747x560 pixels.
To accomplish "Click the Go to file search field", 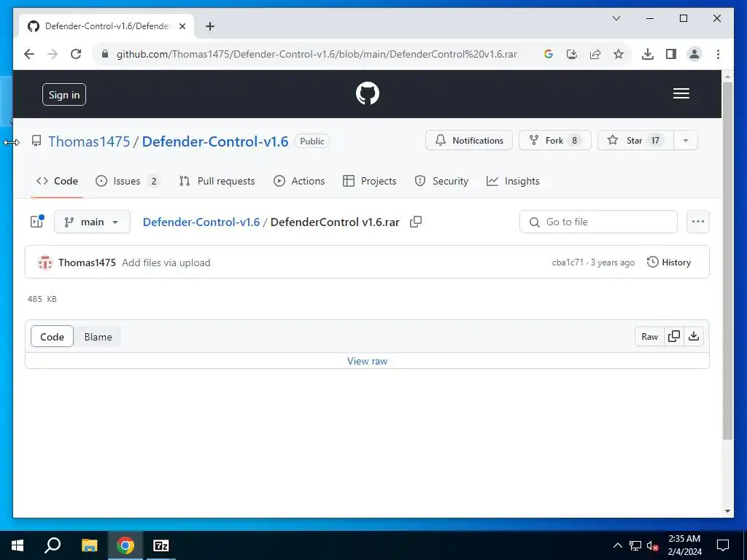I will pyautogui.click(x=598, y=222).
